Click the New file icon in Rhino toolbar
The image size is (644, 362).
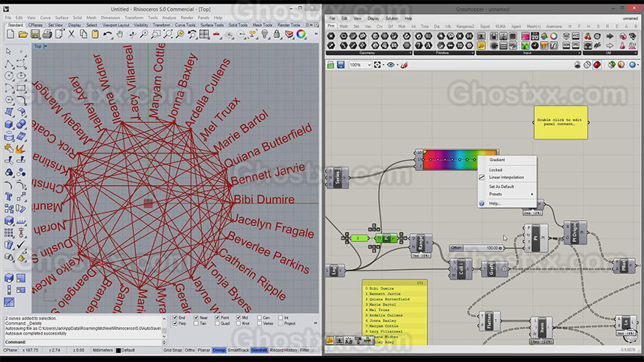pos(11,34)
